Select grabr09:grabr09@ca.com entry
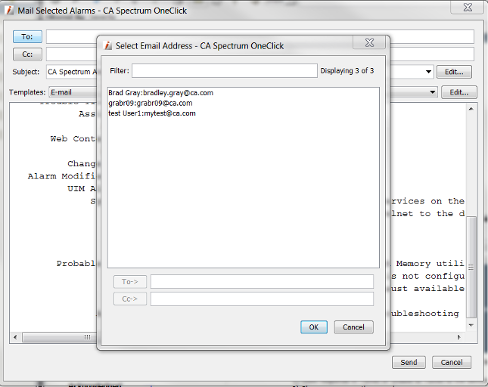Screen dimensions: 488x387 tap(150, 103)
